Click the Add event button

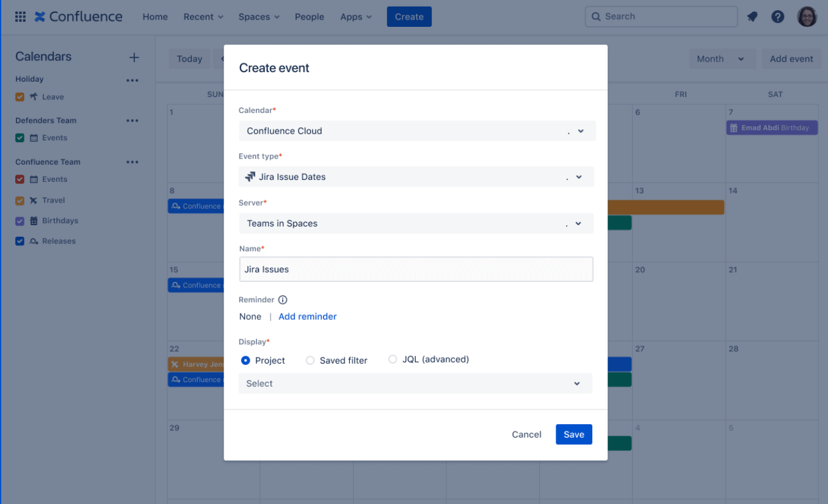[x=791, y=59]
